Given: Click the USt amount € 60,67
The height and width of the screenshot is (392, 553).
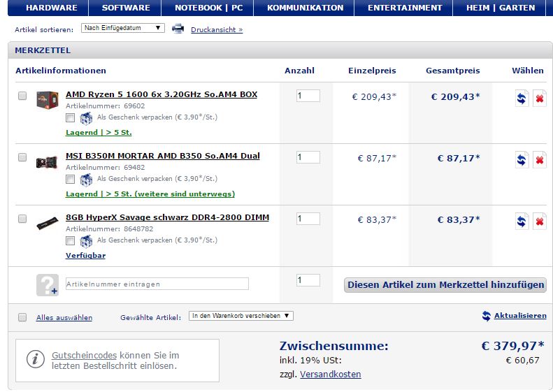Looking at the screenshot, I should (522, 361).
